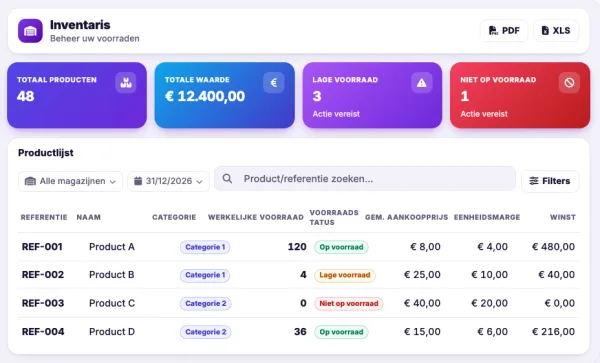Click the Product A name cell

pyautogui.click(x=112, y=247)
